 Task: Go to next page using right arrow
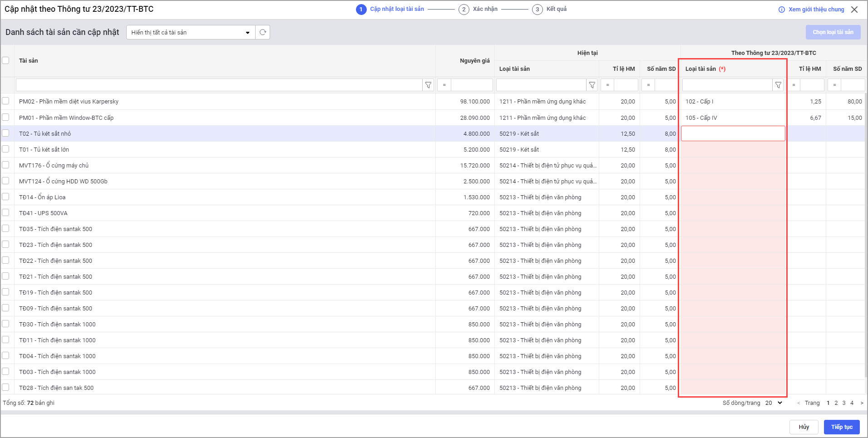point(862,403)
